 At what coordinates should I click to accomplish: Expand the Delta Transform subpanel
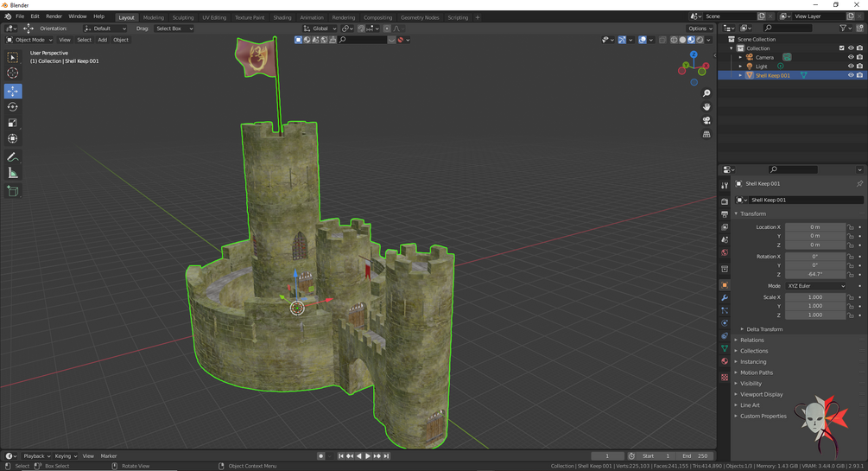(x=764, y=329)
